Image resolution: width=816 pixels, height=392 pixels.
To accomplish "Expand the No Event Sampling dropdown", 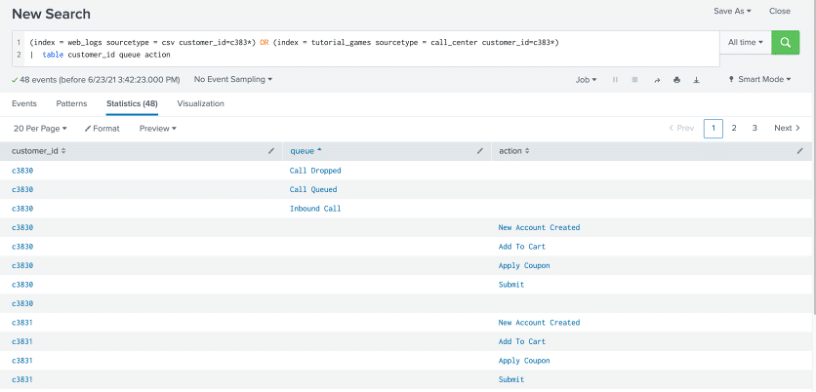I will (x=233, y=80).
